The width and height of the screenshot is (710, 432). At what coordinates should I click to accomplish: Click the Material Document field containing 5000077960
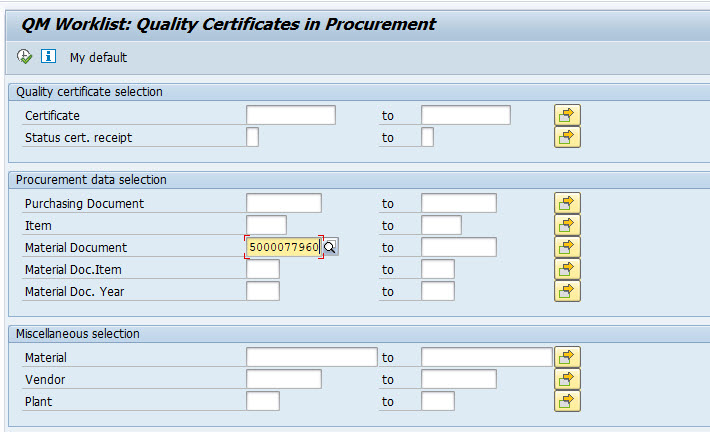click(x=284, y=247)
